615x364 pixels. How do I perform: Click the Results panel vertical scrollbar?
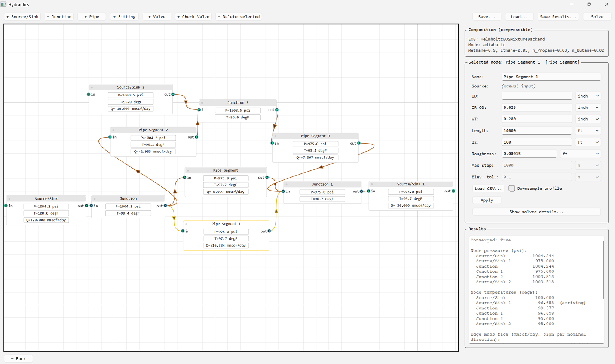pos(603,270)
